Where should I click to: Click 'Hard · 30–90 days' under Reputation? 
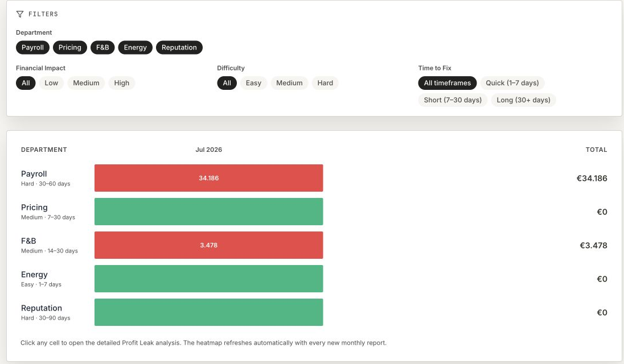pyautogui.click(x=46, y=318)
